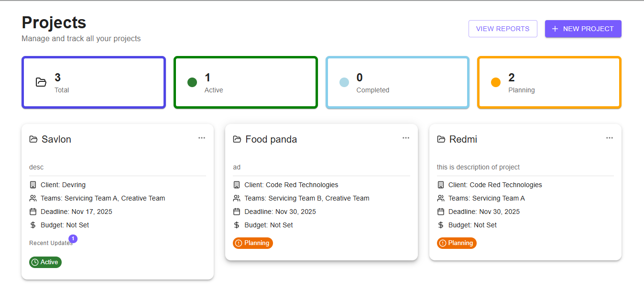The image size is (644, 291).
Task: Click the dollar budget icon on Redmi card
Action: [x=441, y=225]
